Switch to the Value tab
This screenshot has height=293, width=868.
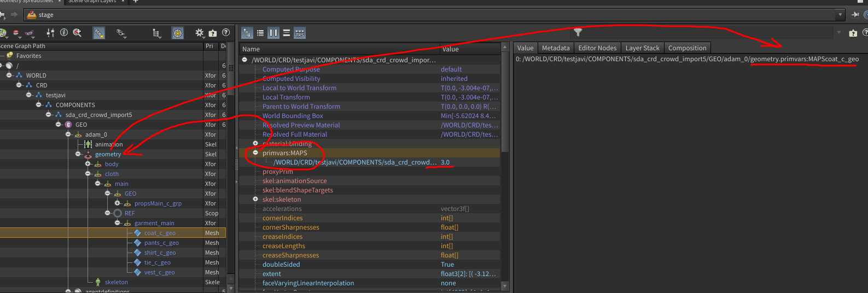point(525,48)
